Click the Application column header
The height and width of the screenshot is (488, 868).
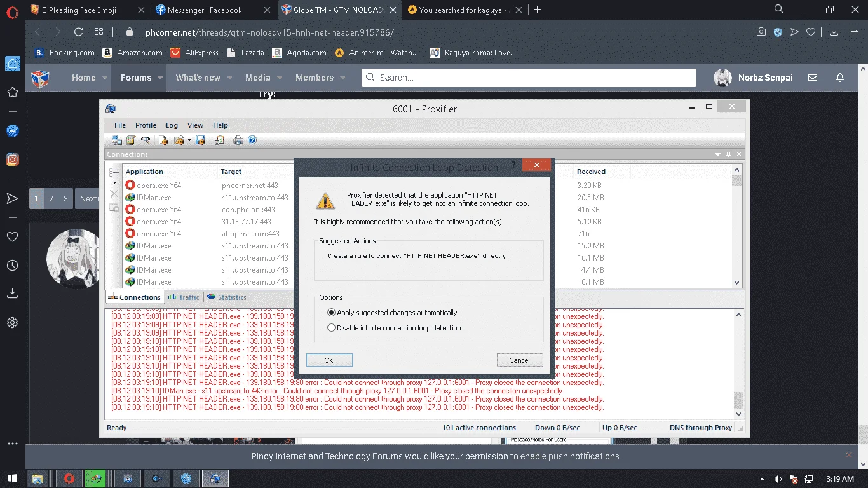pos(144,172)
